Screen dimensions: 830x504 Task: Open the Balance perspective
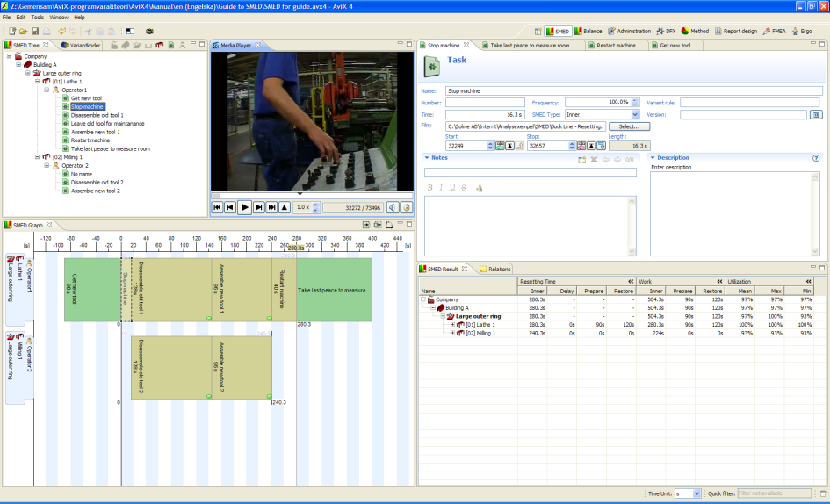point(588,31)
